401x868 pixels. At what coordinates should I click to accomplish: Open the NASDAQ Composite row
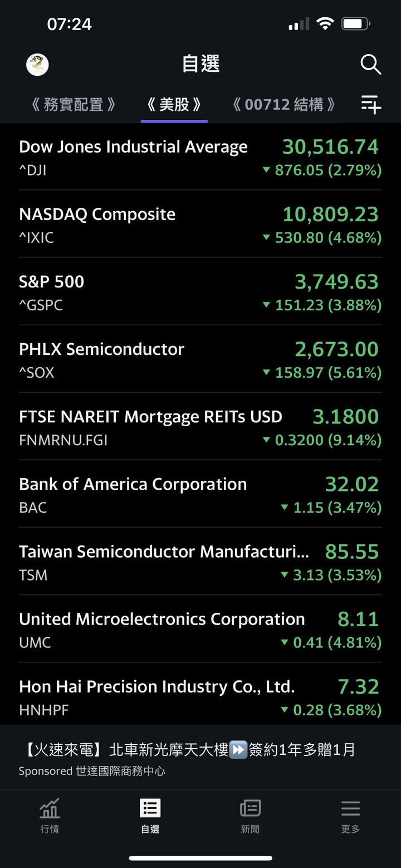point(200,224)
